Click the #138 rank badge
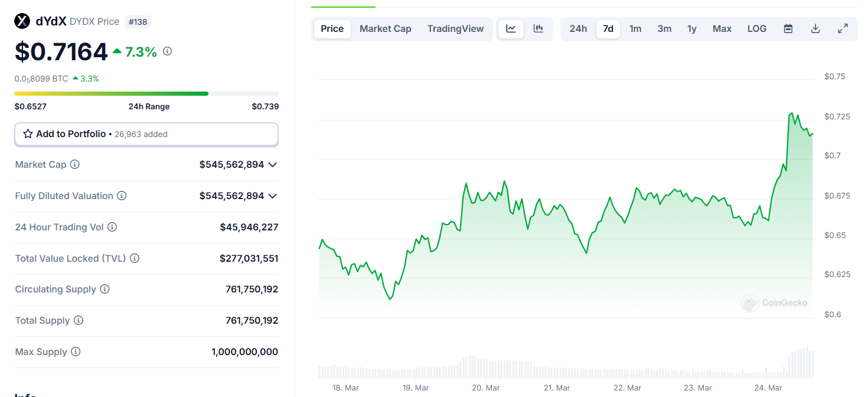 click(138, 22)
